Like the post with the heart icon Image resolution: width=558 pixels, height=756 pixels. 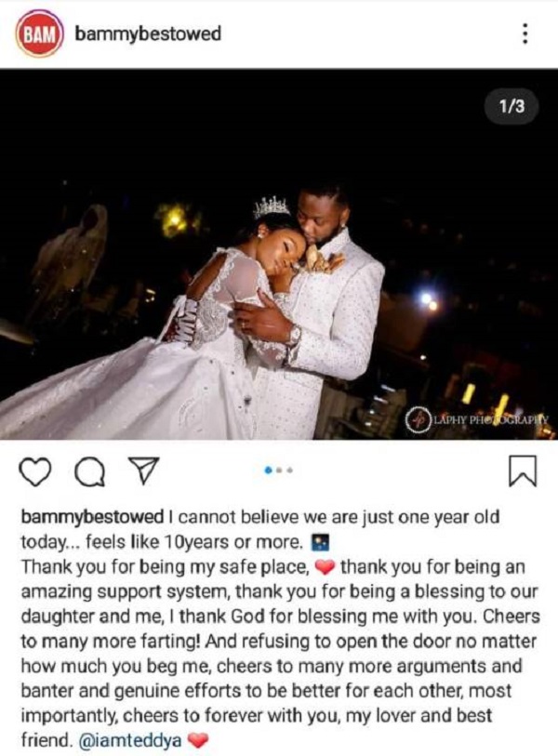click(x=34, y=471)
